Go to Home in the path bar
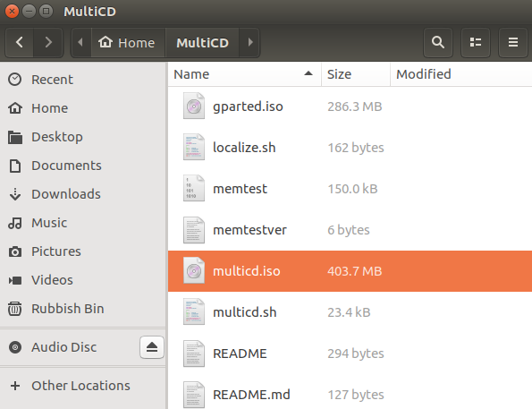532x409 pixels. (x=128, y=42)
